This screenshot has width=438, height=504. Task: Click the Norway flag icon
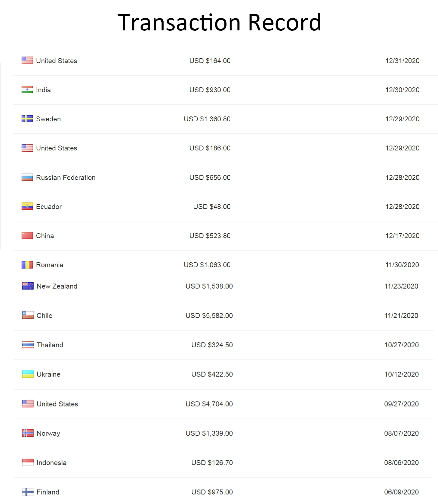[x=28, y=433]
